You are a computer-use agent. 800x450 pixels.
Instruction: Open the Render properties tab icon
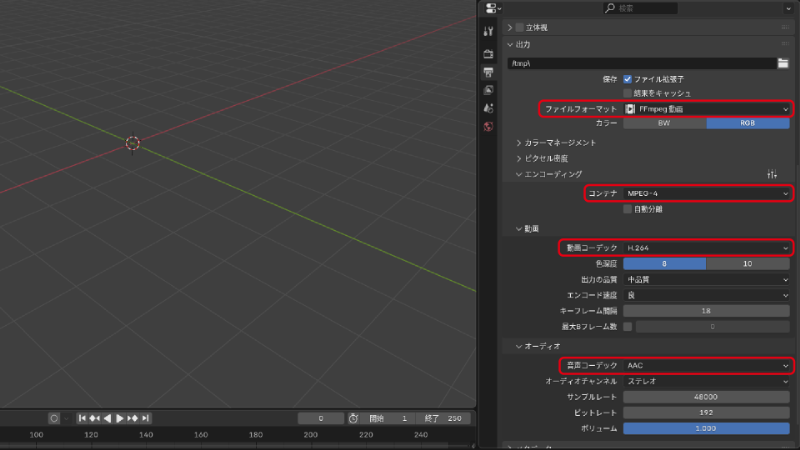point(488,53)
